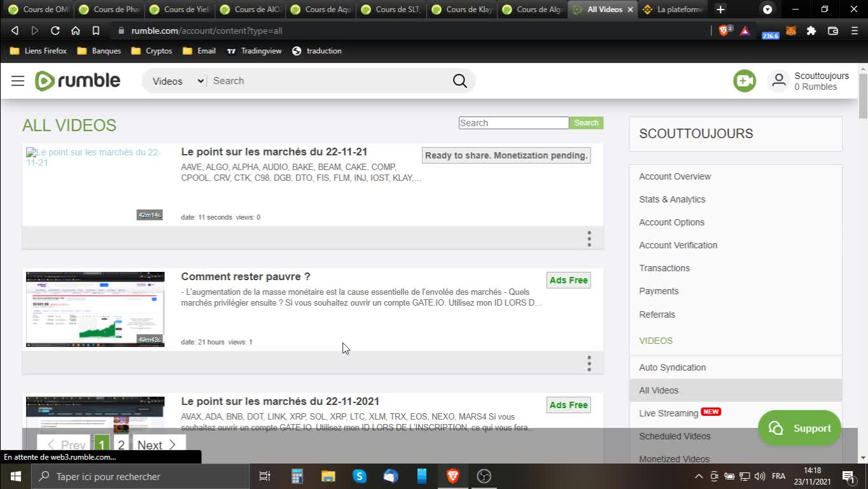
Task: Go to page 2
Action: tap(121, 445)
